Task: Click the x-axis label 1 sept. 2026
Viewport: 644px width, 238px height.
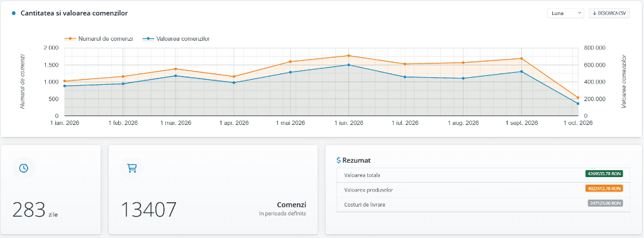Action: click(521, 122)
